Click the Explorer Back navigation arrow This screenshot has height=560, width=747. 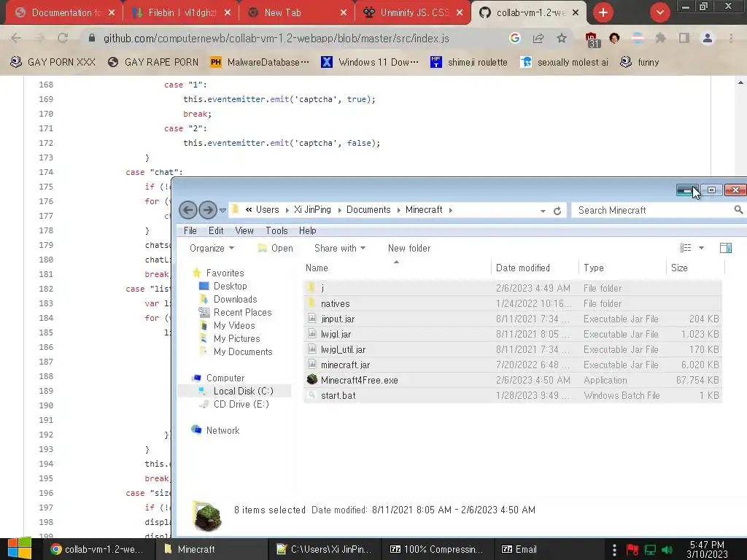(x=187, y=209)
